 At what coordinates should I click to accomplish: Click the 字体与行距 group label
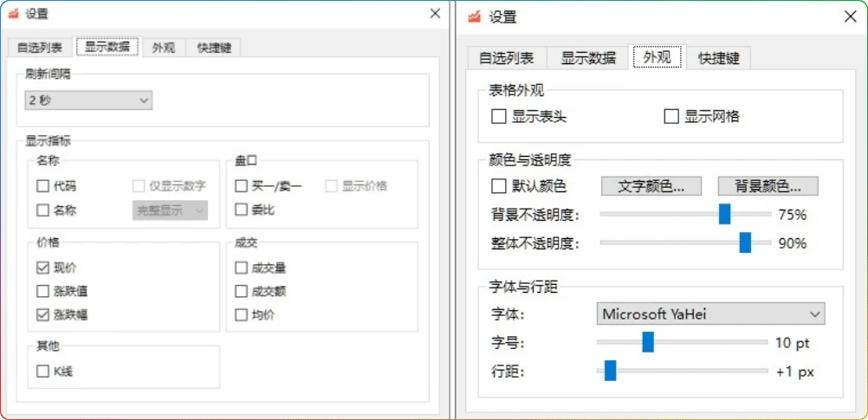pos(524,287)
